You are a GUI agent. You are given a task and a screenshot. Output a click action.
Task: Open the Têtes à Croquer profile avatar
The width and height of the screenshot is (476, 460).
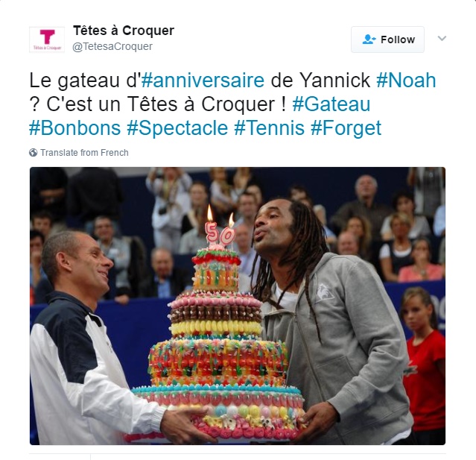tap(47, 40)
